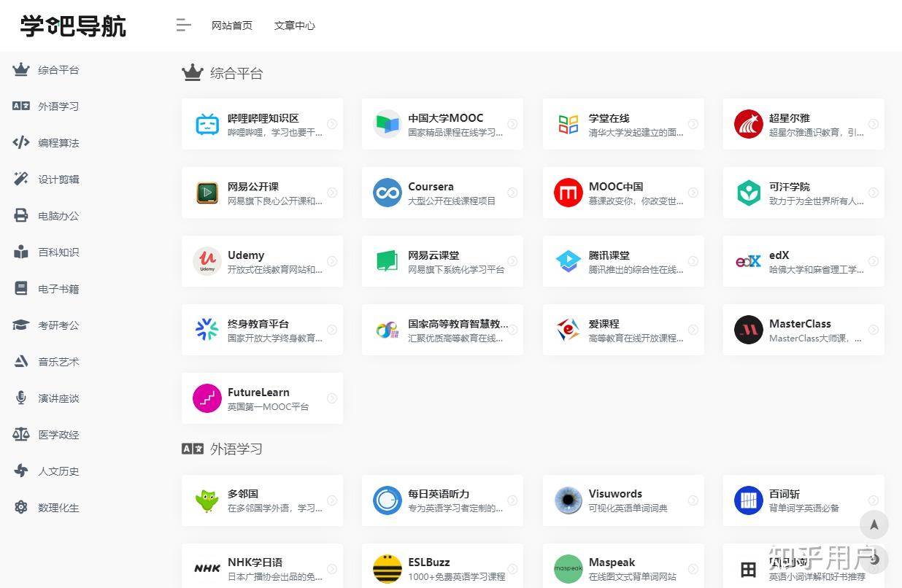Click the NHK学日语 logo icon
This screenshot has height=588, width=902.
[207, 569]
